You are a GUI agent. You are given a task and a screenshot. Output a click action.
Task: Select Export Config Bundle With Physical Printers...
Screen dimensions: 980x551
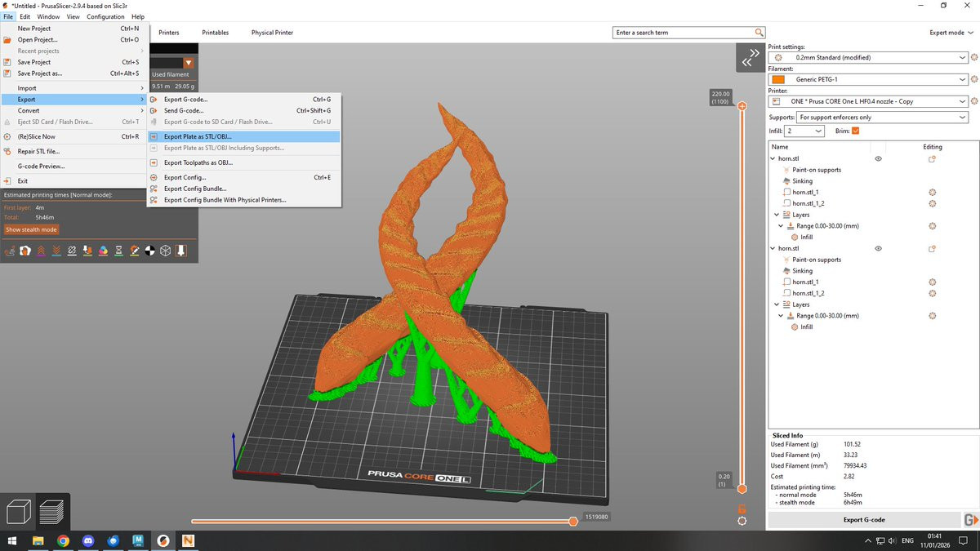(x=243, y=200)
